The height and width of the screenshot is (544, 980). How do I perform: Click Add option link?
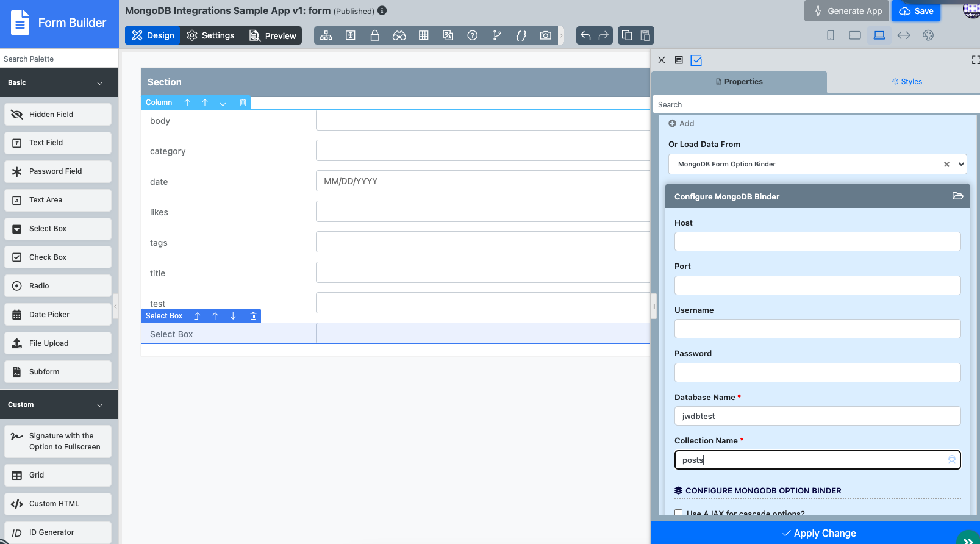click(681, 123)
